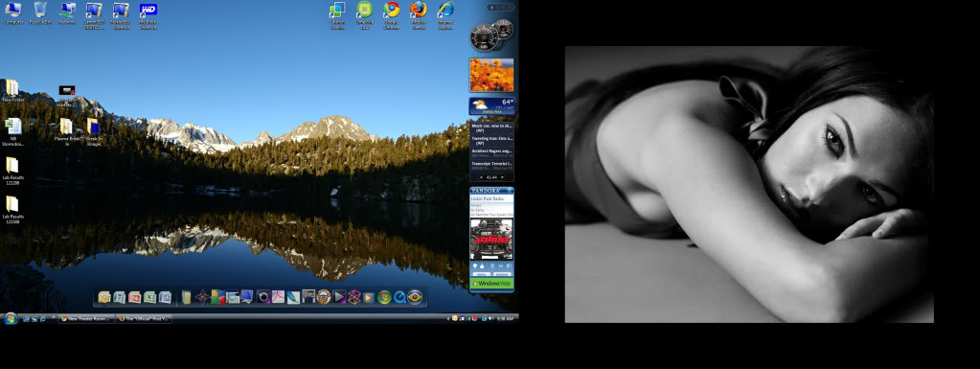Open the green Windows Media Center orb in dock
This screenshot has width=980, height=369.
click(x=384, y=297)
